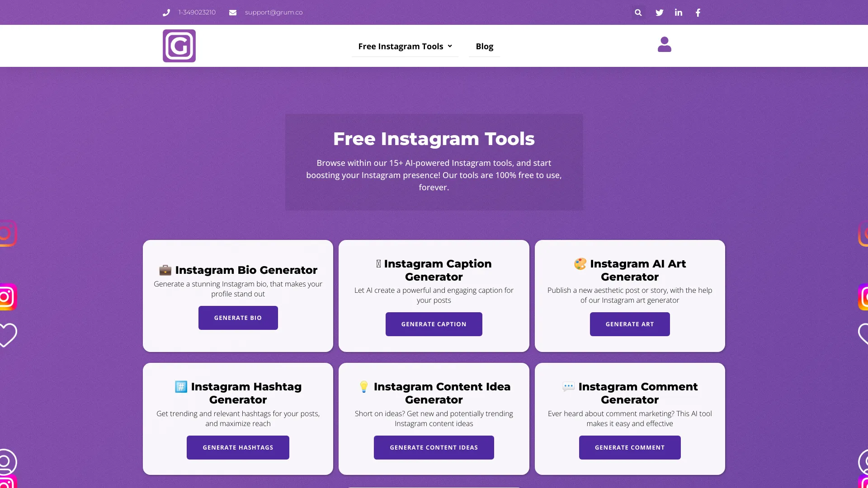Click GENERATE CAPTION button
This screenshot has width=868, height=488.
click(434, 324)
